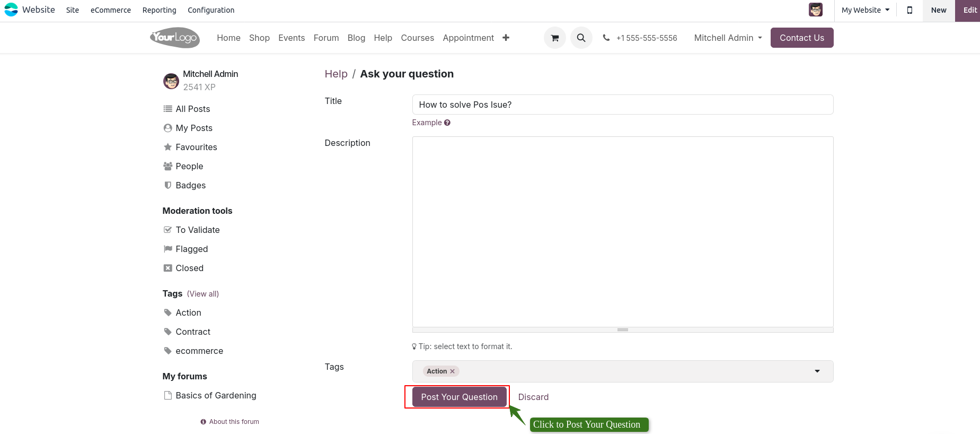Image resolution: width=980 pixels, height=434 pixels.
Task: Open user avatar in top bar
Action: click(815, 10)
